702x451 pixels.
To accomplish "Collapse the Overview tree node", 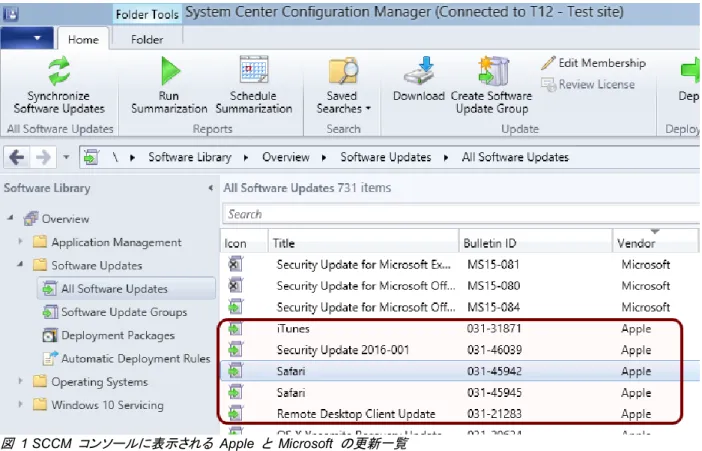I will tap(10, 218).
